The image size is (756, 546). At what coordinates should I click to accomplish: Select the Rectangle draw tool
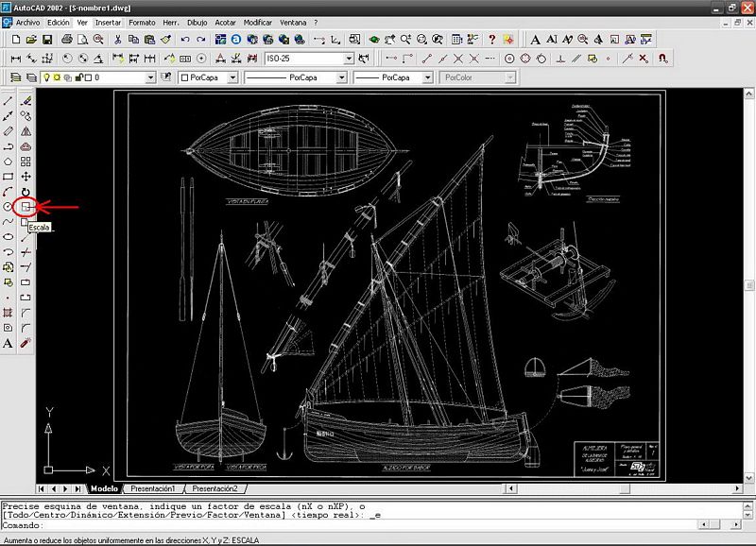[x=8, y=177]
